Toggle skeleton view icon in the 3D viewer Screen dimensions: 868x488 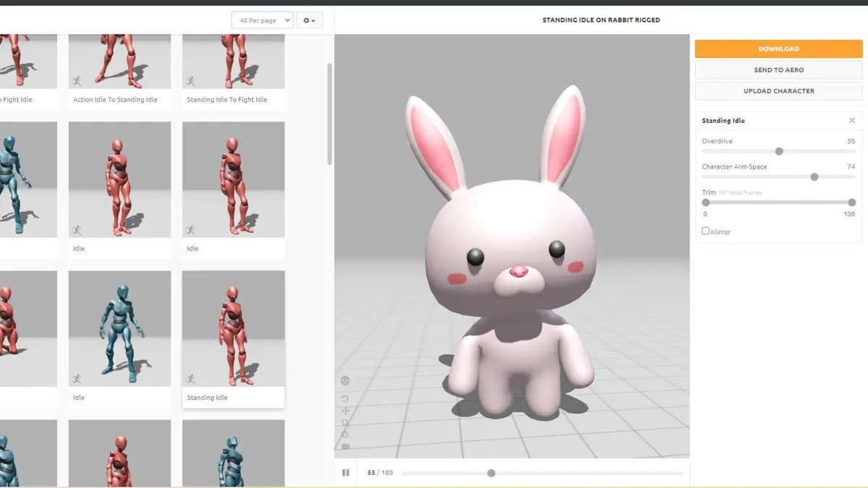click(x=345, y=380)
